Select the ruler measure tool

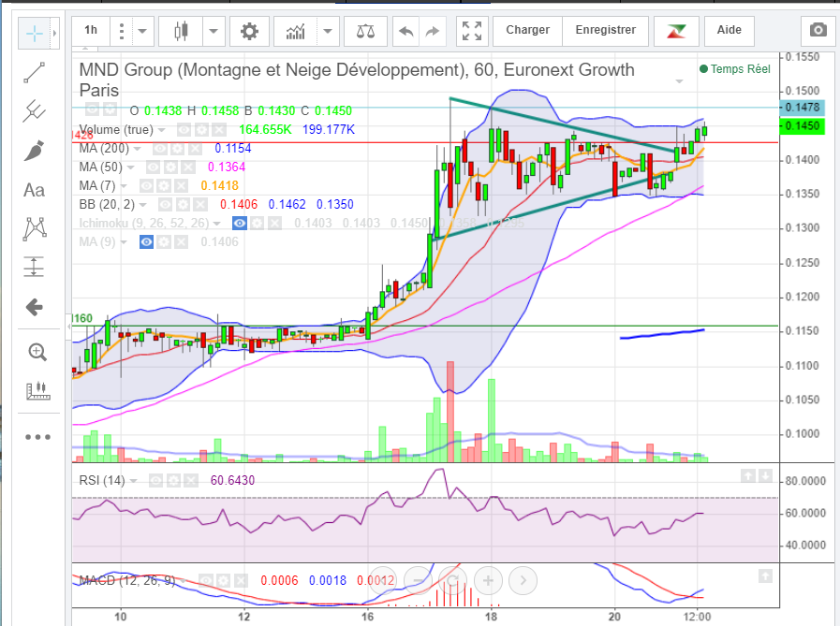(37, 391)
